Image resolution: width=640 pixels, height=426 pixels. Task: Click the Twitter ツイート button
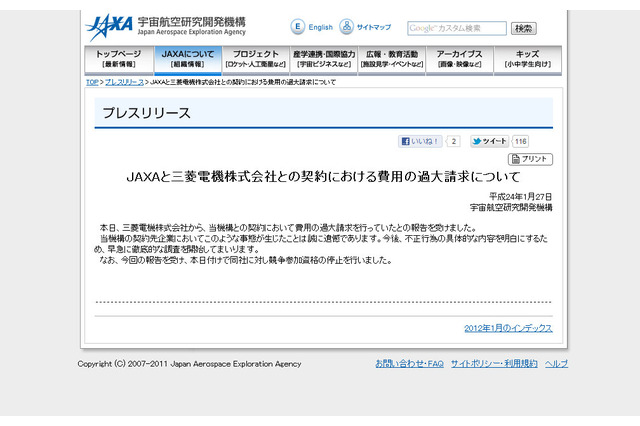(489, 141)
